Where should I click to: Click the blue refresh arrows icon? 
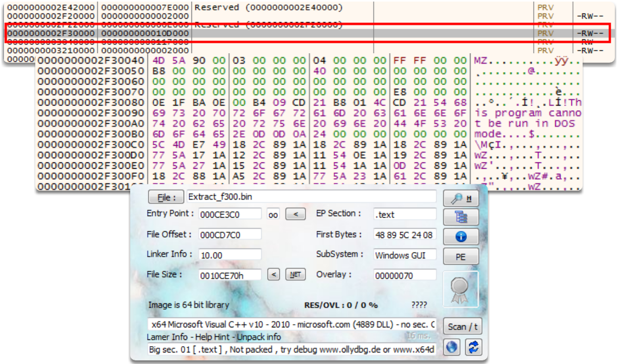point(473,347)
